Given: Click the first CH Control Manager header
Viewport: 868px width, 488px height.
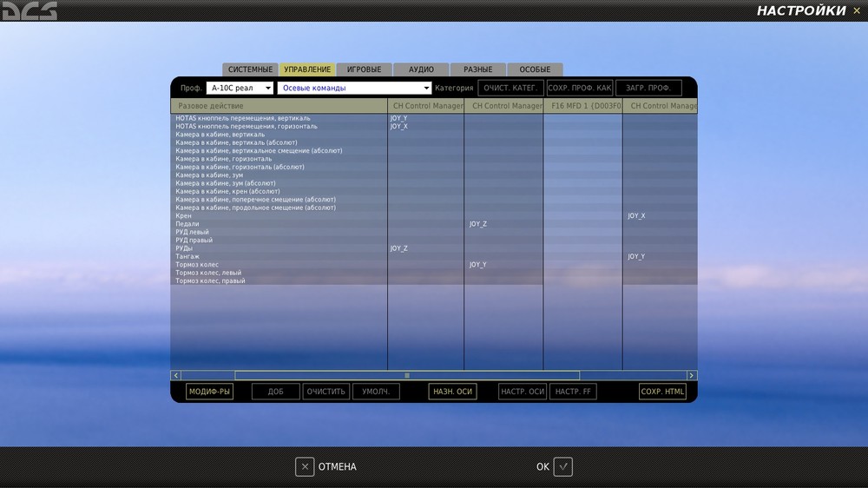Looking at the screenshot, I should pyautogui.click(x=425, y=105).
